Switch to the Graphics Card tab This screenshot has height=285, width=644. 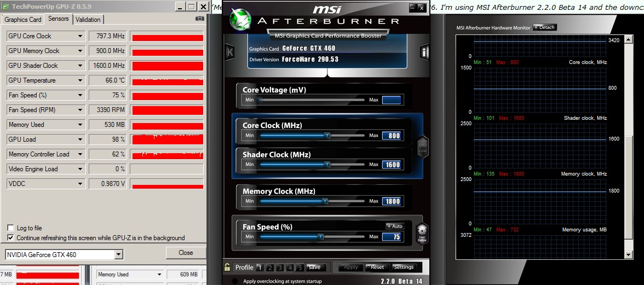tap(23, 20)
